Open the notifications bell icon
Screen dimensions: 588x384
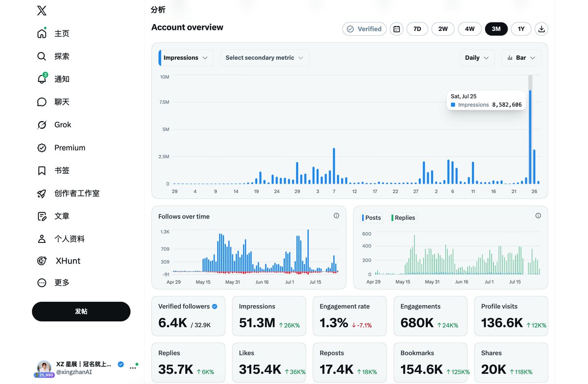(x=42, y=79)
